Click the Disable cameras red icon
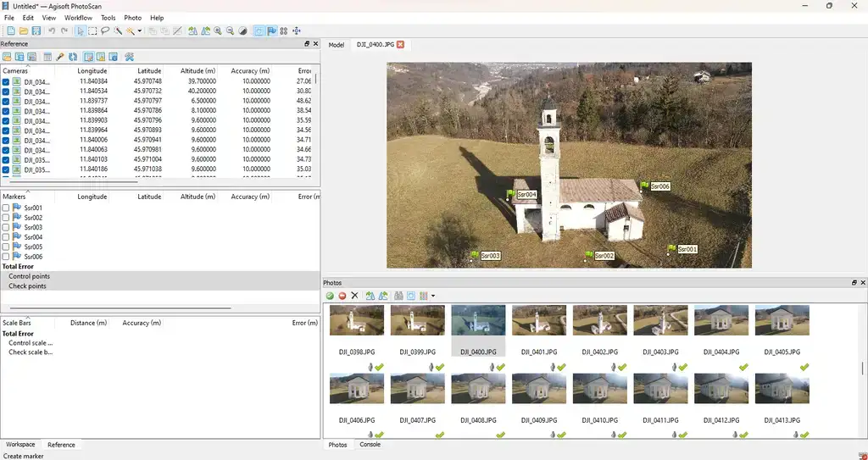 click(x=342, y=296)
